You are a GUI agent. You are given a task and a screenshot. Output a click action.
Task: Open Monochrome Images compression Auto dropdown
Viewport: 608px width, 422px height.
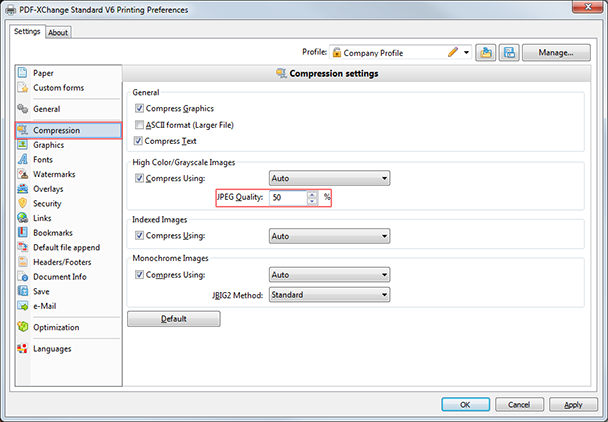point(329,275)
